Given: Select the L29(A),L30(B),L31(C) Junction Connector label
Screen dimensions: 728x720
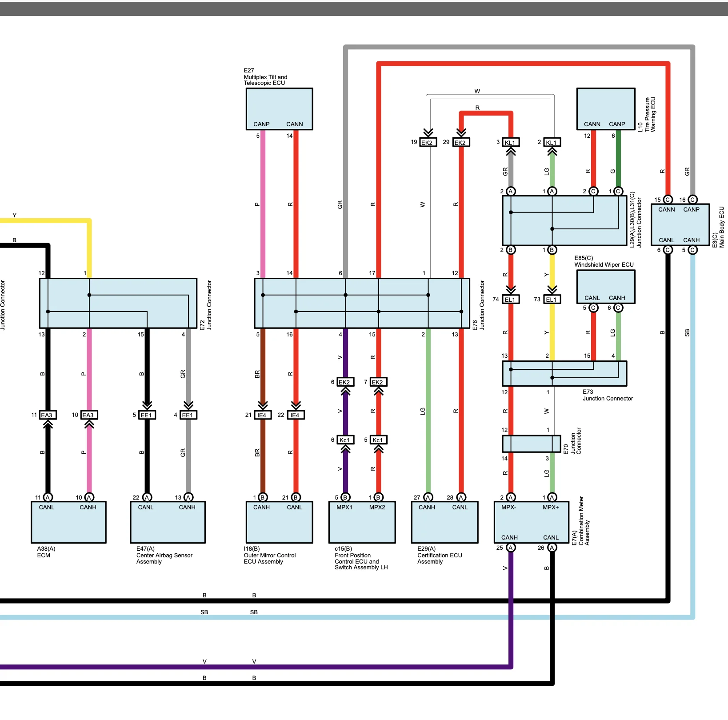Looking at the screenshot, I should pyautogui.click(x=636, y=220).
